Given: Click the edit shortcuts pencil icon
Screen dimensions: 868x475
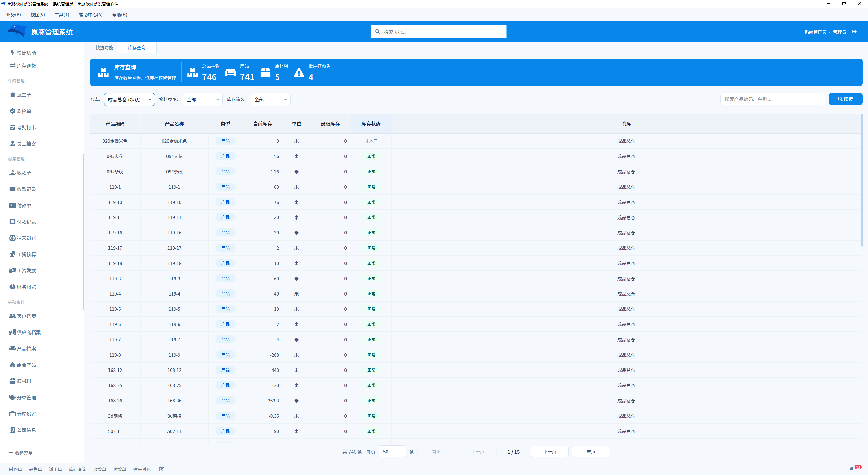Looking at the screenshot, I should pyautogui.click(x=162, y=469).
